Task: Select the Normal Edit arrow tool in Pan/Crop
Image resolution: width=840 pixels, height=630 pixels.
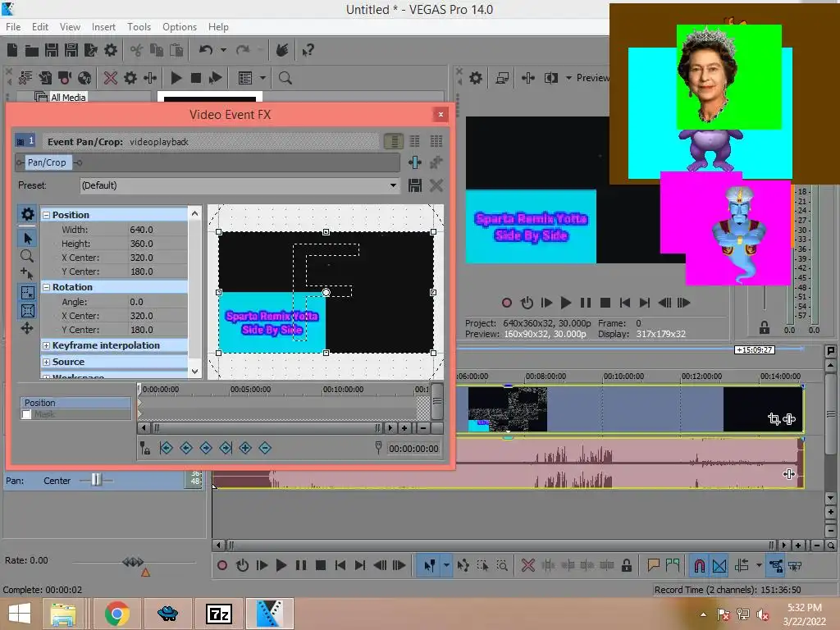Action: pyautogui.click(x=27, y=238)
